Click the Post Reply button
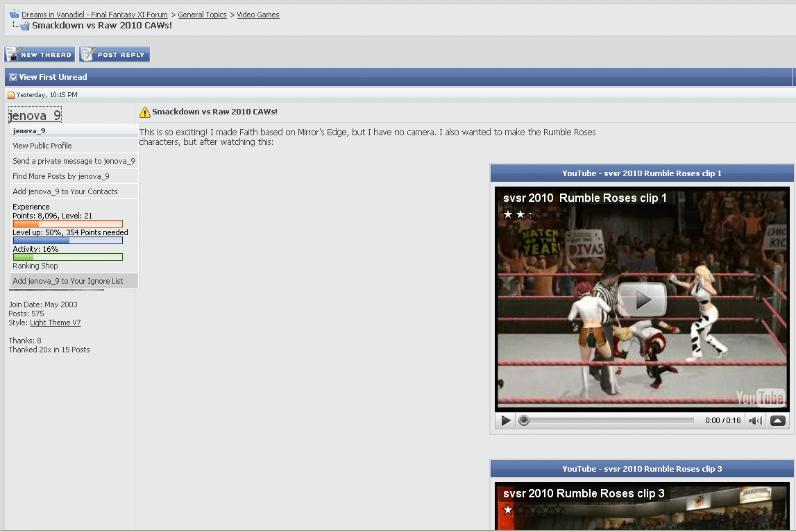796x532 pixels. click(x=115, y=55)
